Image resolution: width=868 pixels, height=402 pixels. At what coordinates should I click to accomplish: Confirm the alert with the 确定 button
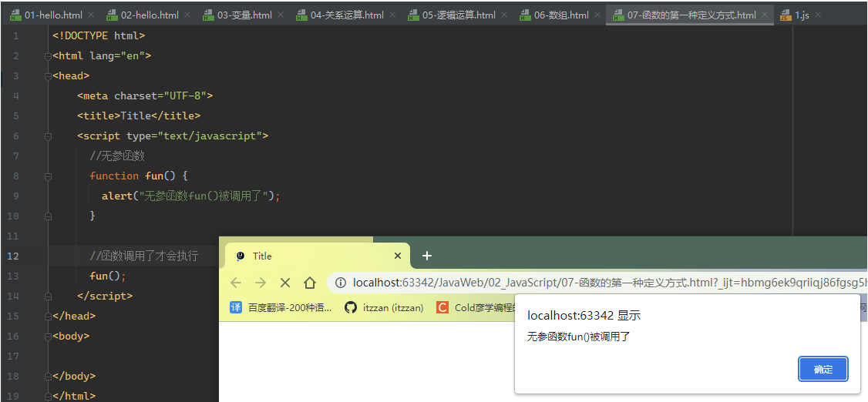click(x=823, y=370)
